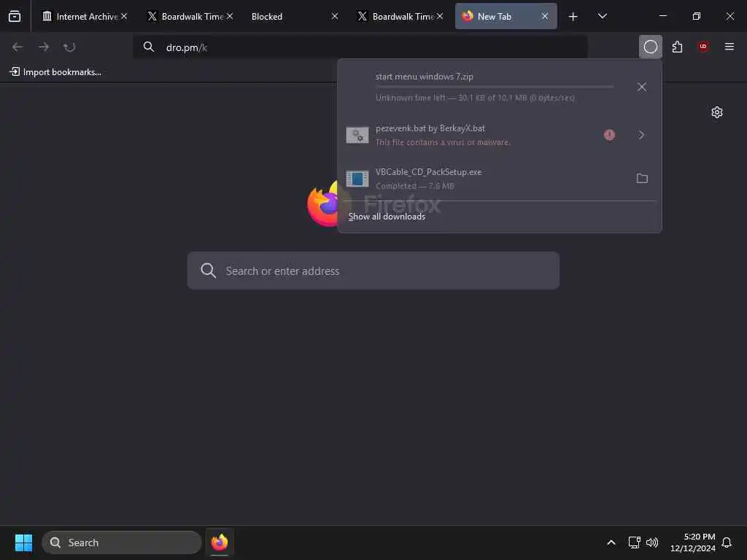This screenshot has width=747, height=560.
Task: Switch to the first Boardwalk Times tab
Action: 190,16
